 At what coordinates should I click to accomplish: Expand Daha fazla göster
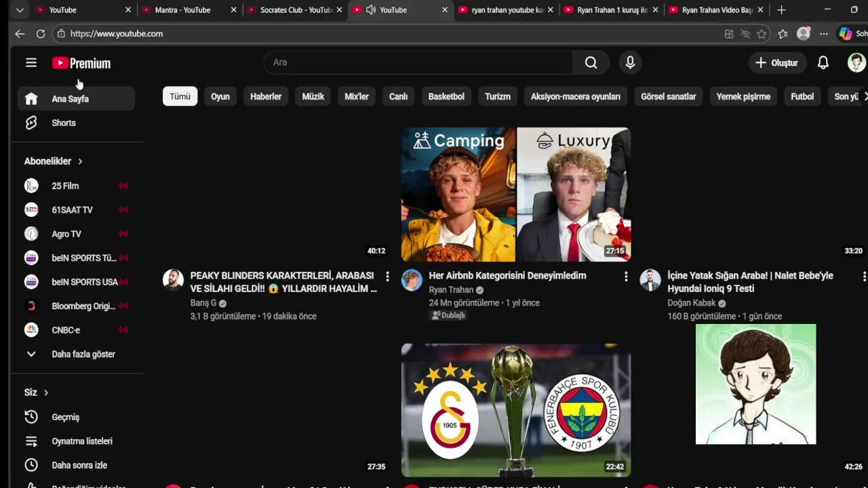click(x=77, y=354)
